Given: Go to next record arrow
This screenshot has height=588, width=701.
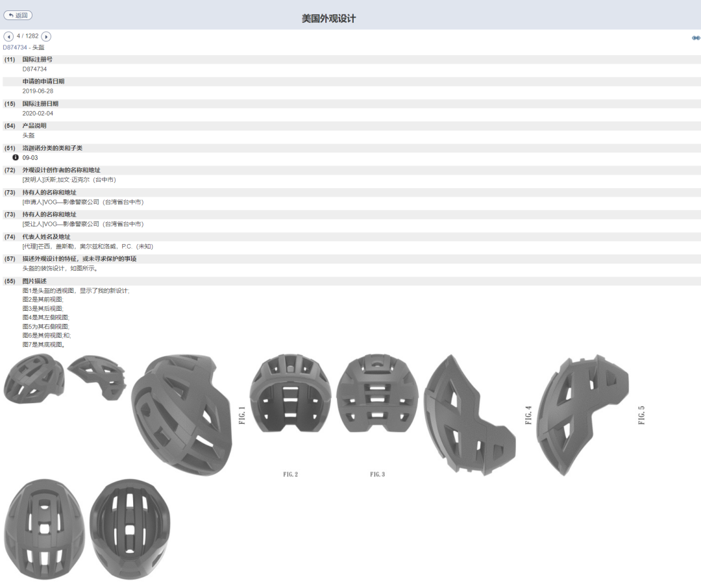Looking at the screenshot, I should click(46, 36).
